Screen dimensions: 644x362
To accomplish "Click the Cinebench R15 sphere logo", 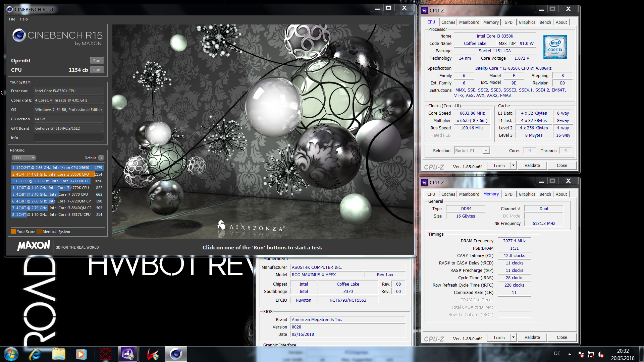I will click(19, 35).
